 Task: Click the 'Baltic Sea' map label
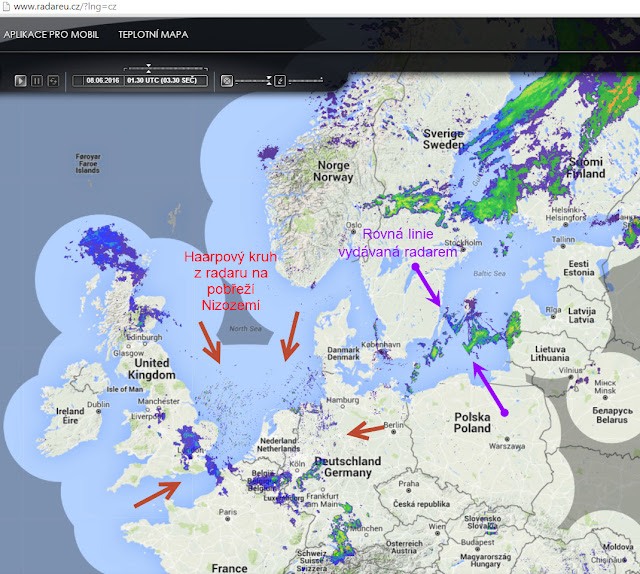(489, 274)
